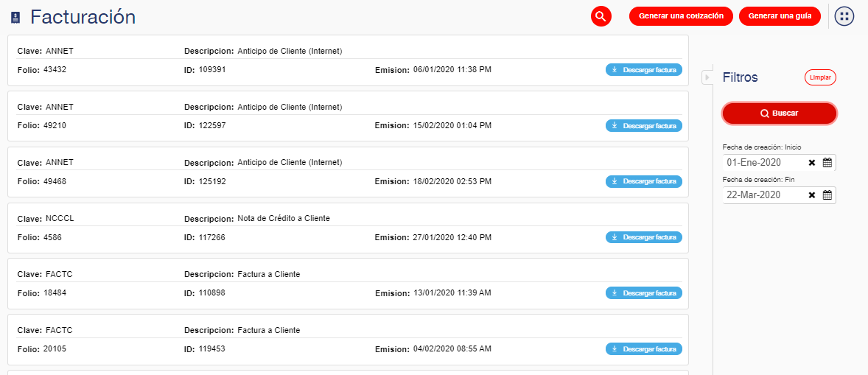The height and width of the screenshot is (375, 868).
Task: Open calendar picker for start date
Action: click(827, 163)
